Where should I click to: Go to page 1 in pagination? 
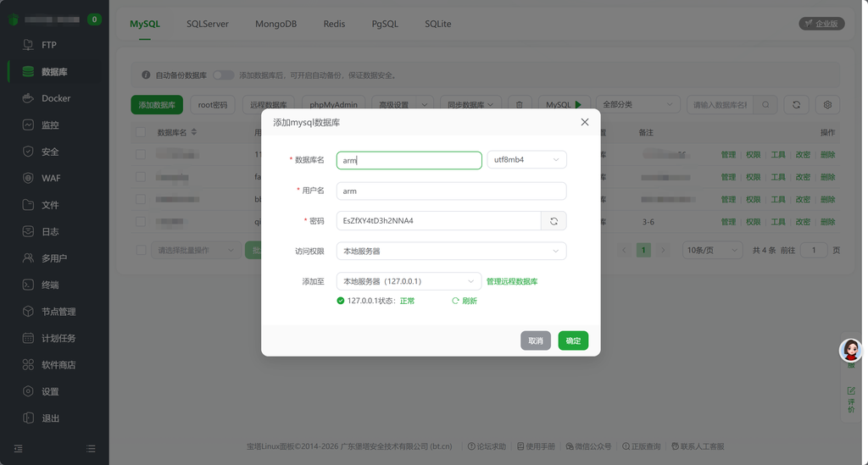[x=643, y=250]
